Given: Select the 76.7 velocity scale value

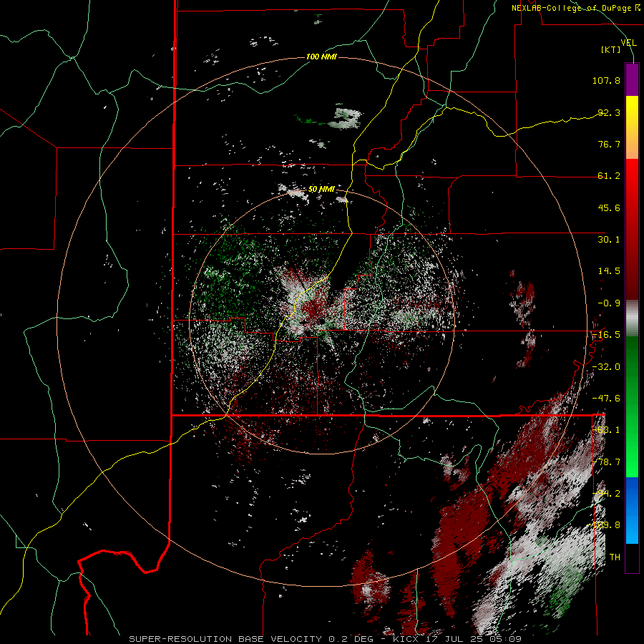Looking at the screenshot, I should [x=609, y=144].
